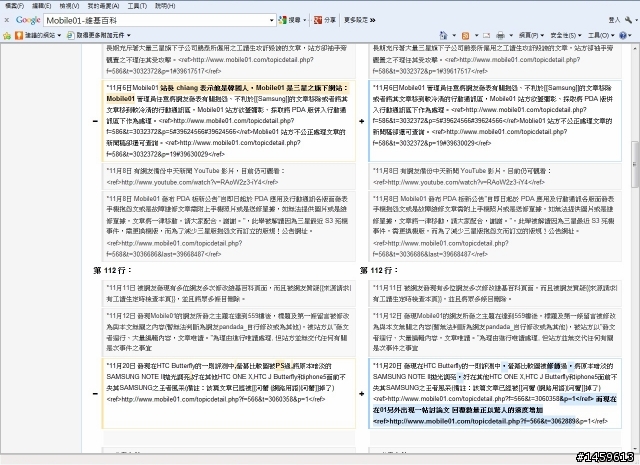This screenshot has height=465, width=640.
Task: Click the left 11月6日 Mobile01 deleted paragraph
Action: pyautogui.click(x=229, y=121)
